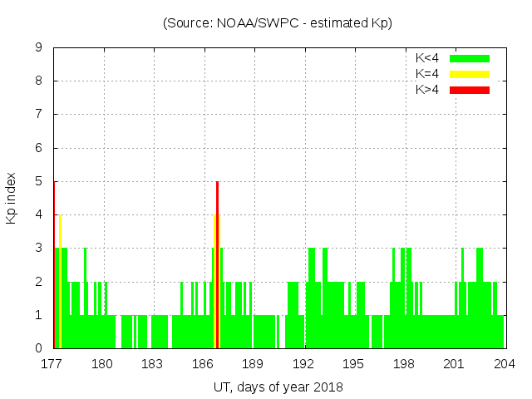Click the NOAA/SWPC source title text
Viewport: 532px width, 399px height.
point(278,23)
